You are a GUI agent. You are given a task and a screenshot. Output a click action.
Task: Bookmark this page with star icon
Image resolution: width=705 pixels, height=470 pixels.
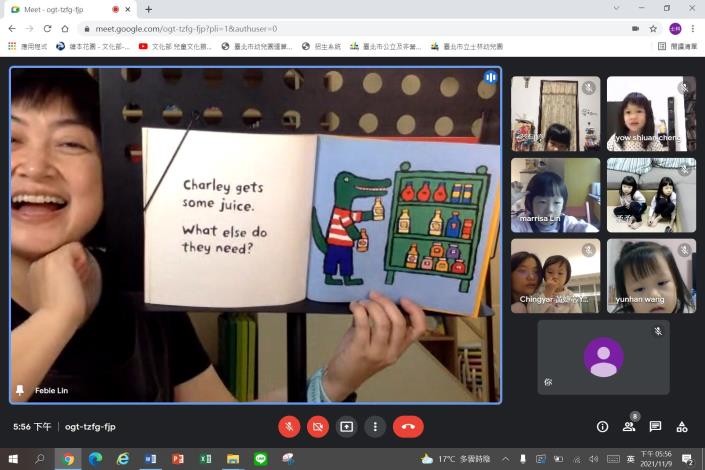pos(653,29)
